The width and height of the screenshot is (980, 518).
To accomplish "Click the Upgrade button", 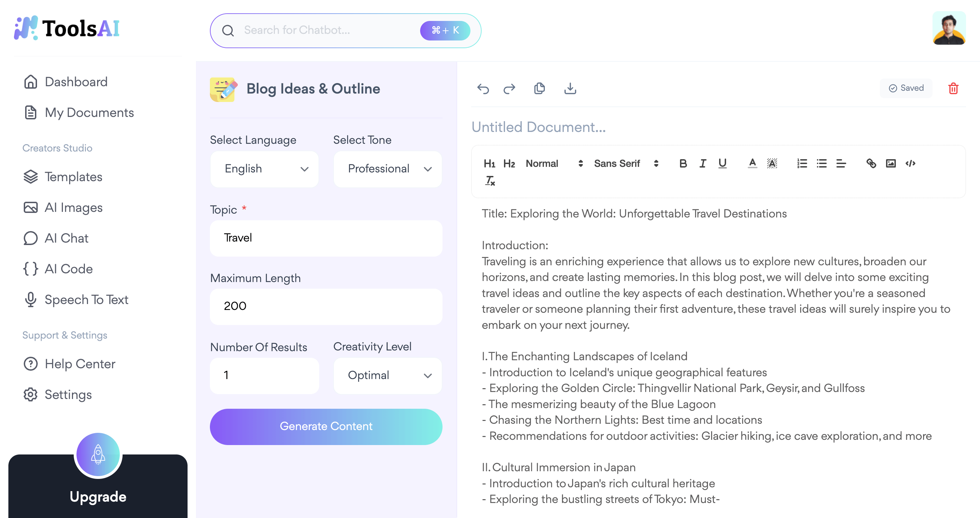I will coord(98,496).
